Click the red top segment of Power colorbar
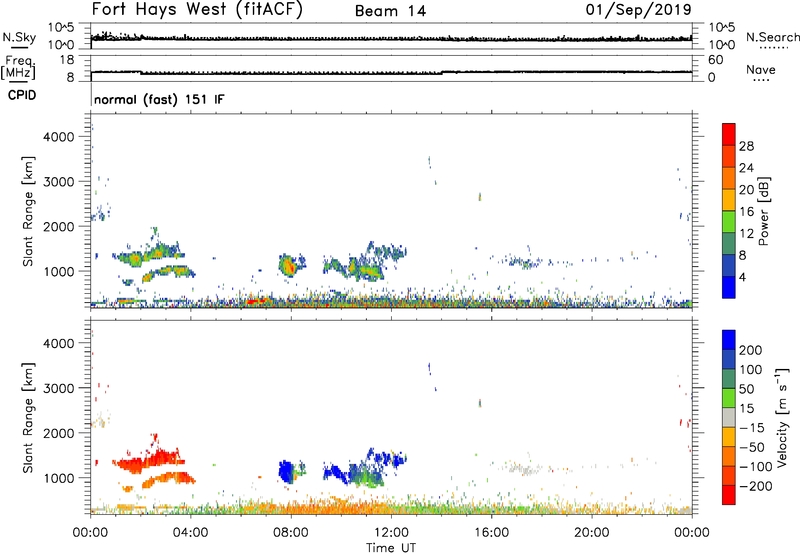 [729, 134]
